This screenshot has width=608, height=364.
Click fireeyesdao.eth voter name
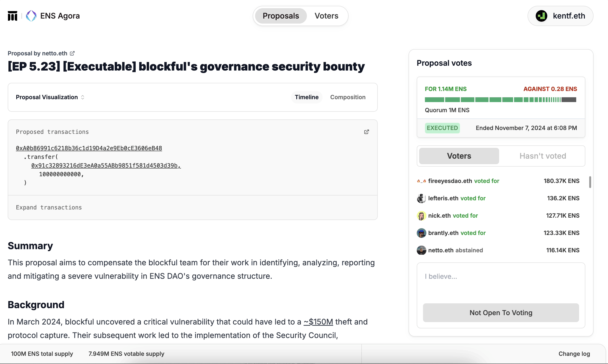[450, 181]
